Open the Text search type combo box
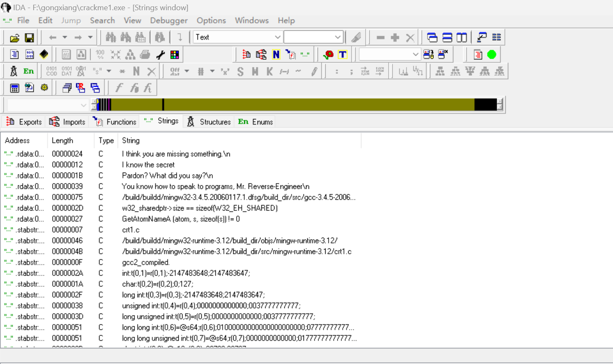The width and height of the screenshot is (613, 364). coord(238,37)
